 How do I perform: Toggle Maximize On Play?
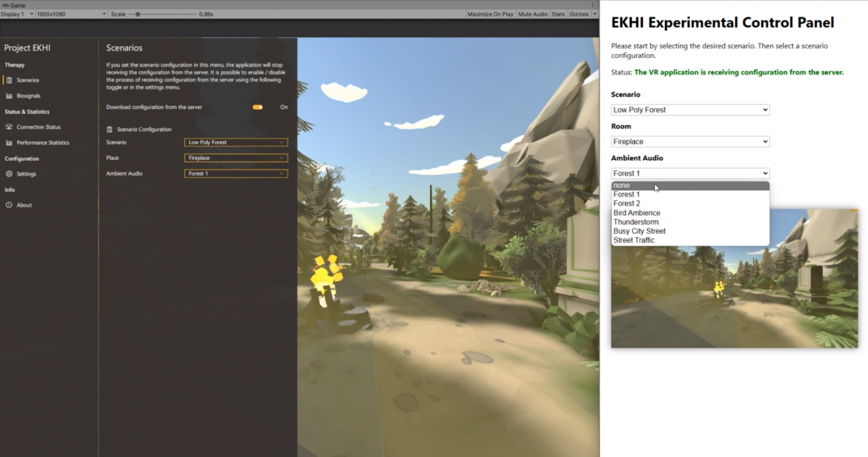coord(490,14)
